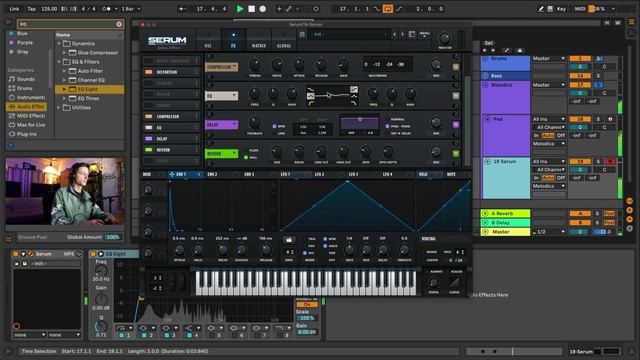
Task: Toggle the MIDI map mode button
Action: click(580, 9)
